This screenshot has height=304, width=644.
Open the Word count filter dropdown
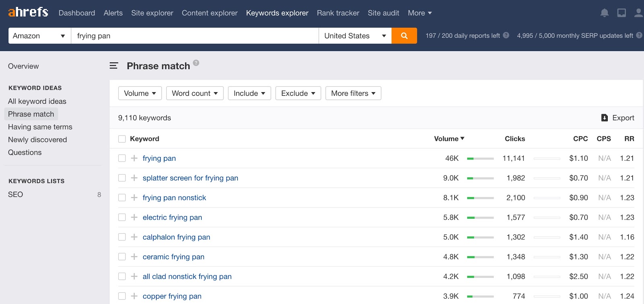coord(195,93)
